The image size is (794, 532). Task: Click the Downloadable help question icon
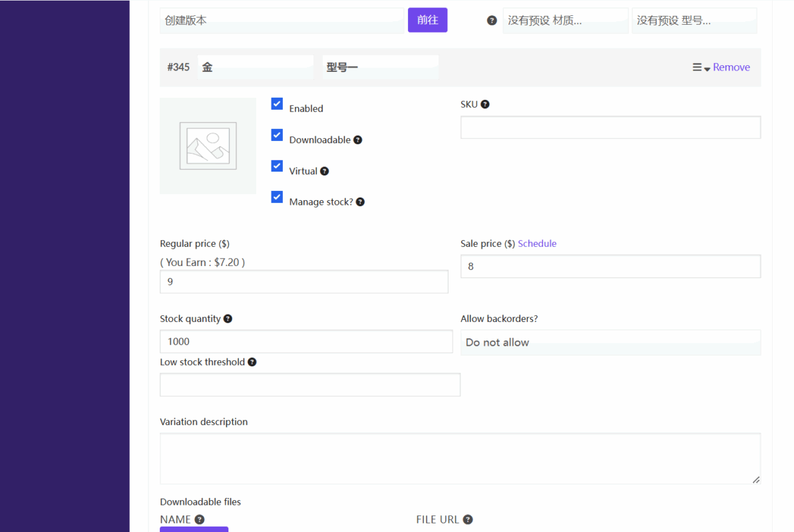[358, 140]
